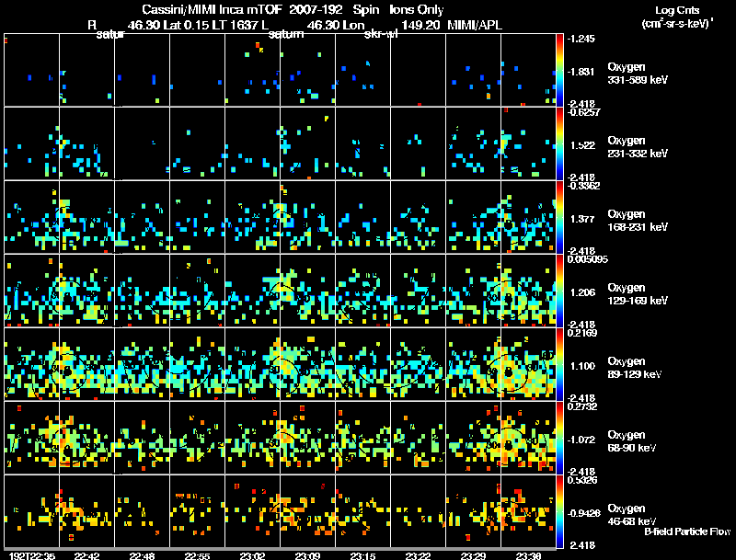Click the Oxygen 231-332 keV row label
Image resolution: width=736 pixels, height=560 pixels.
point(638,147)
